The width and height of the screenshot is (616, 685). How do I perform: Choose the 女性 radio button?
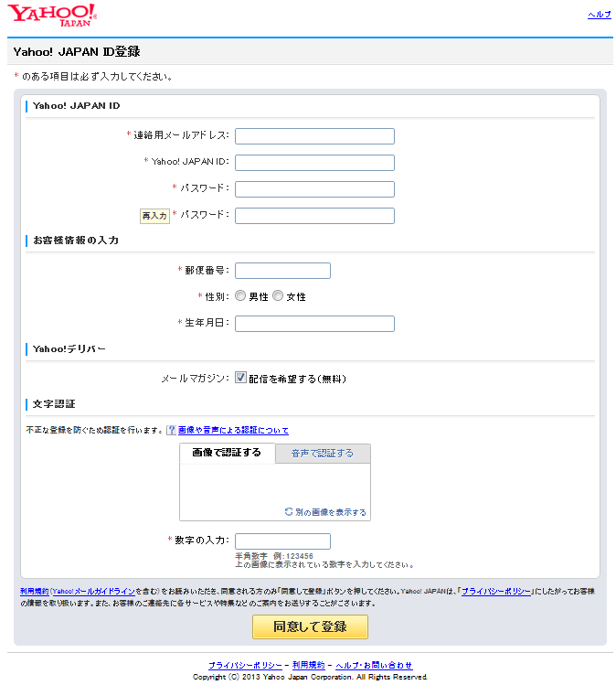[x=278, y=295]
